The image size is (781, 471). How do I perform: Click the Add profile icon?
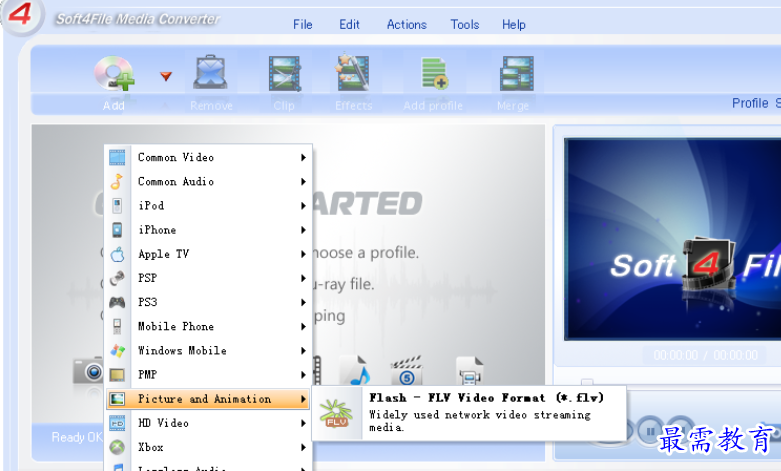(434, 74)
